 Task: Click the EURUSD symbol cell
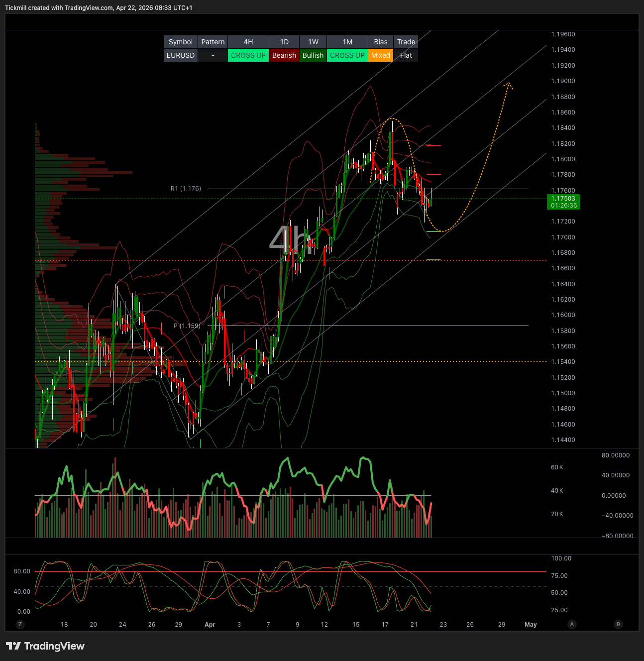coord(181,55)
